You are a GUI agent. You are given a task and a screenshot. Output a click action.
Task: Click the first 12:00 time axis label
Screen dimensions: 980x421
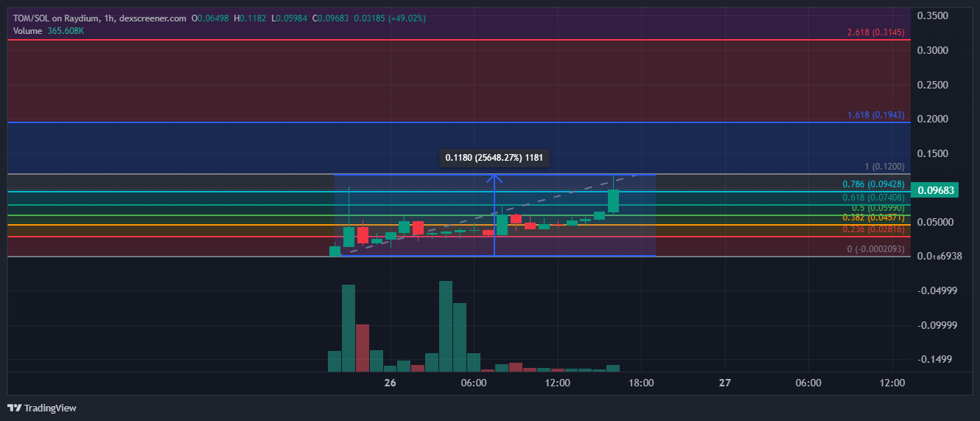pyautogui.click(x=557, y=383)
